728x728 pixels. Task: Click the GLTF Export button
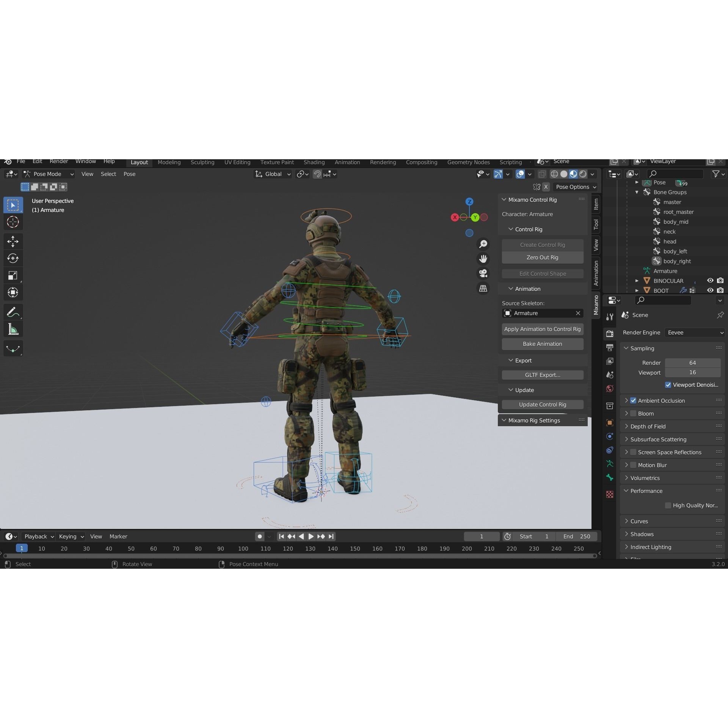(x=543, y=375)
